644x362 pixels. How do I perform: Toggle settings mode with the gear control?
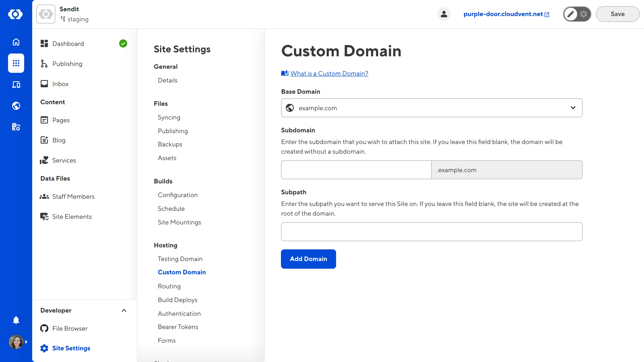pyautogui.click(x=583, y=14)
